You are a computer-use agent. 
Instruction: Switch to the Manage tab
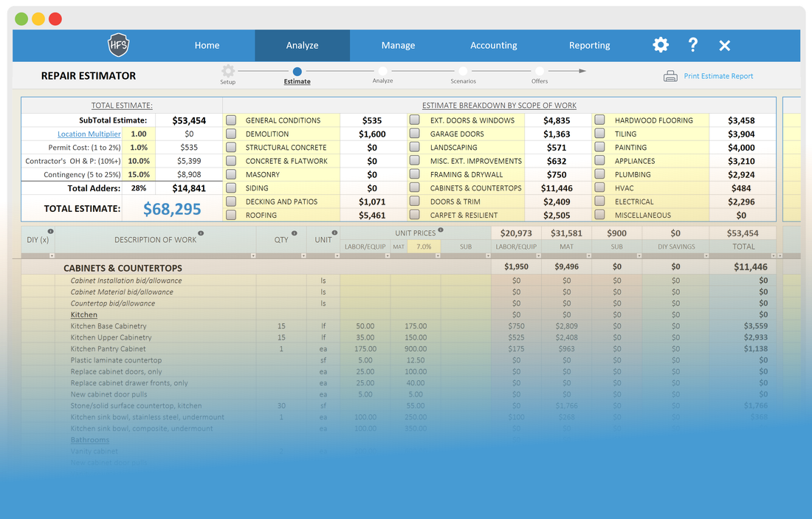pyautogui.click(x=399, y=44)
